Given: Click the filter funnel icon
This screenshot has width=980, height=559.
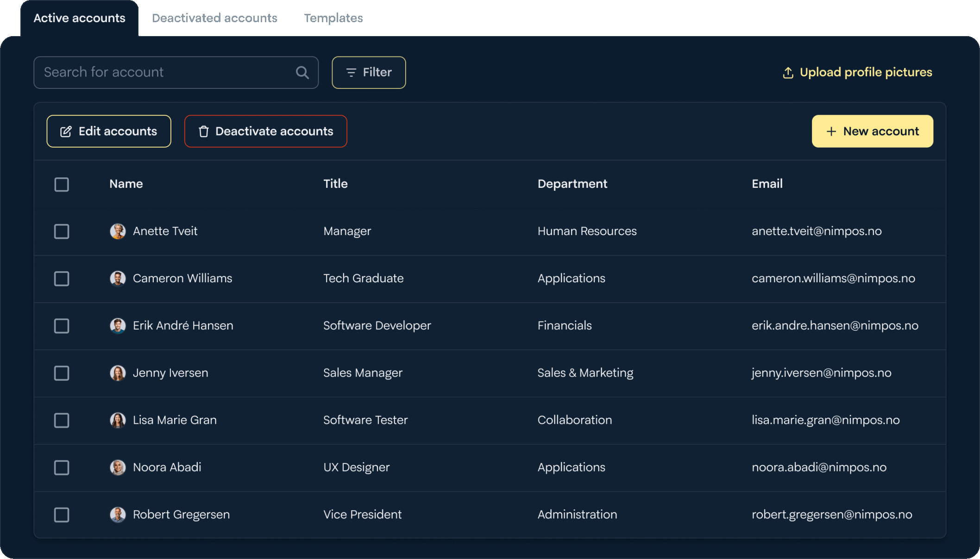Looking at the screenshot, I should point(351,72).
